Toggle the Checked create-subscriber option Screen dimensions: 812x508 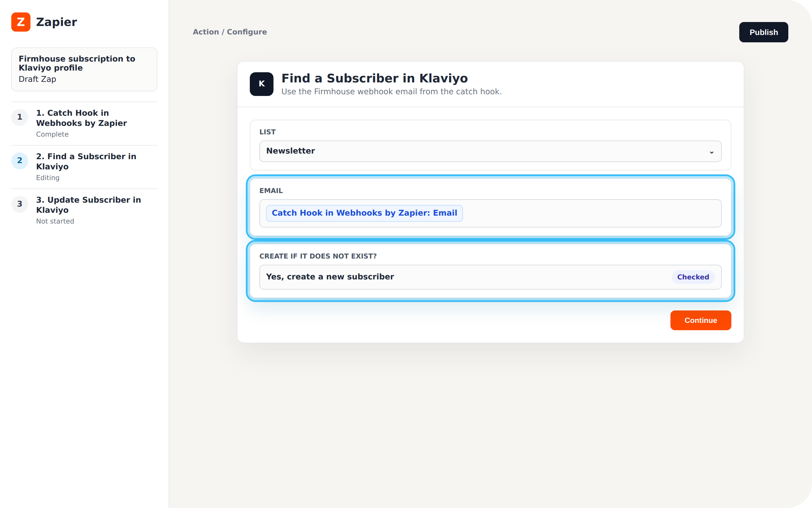click(693, 277)
